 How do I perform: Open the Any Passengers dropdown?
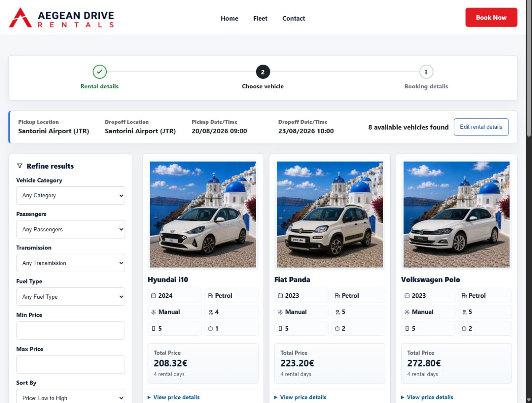[x=71, y=229]
